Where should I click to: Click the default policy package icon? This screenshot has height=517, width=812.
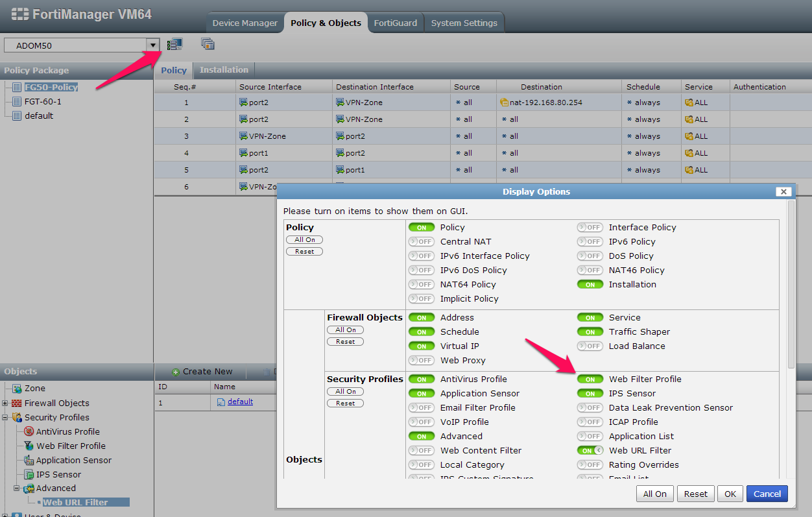click(17, 115)
